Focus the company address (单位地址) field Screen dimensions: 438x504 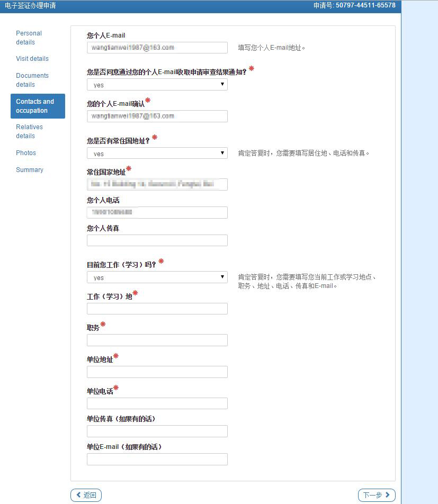tap(157, 372)
